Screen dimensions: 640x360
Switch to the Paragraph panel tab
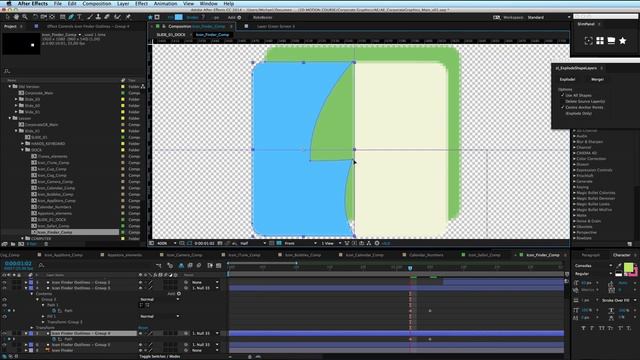click(591, 255)
